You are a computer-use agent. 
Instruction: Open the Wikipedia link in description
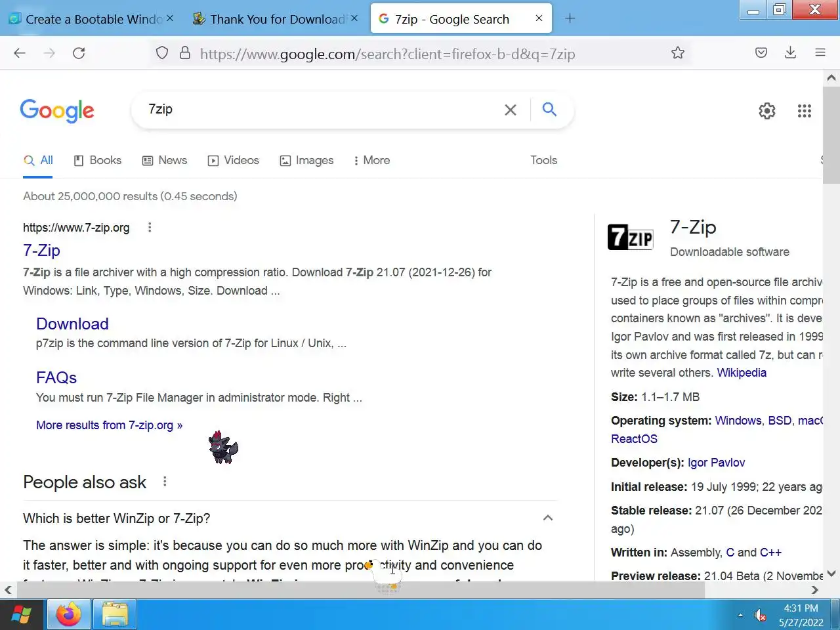click(742, 373)
